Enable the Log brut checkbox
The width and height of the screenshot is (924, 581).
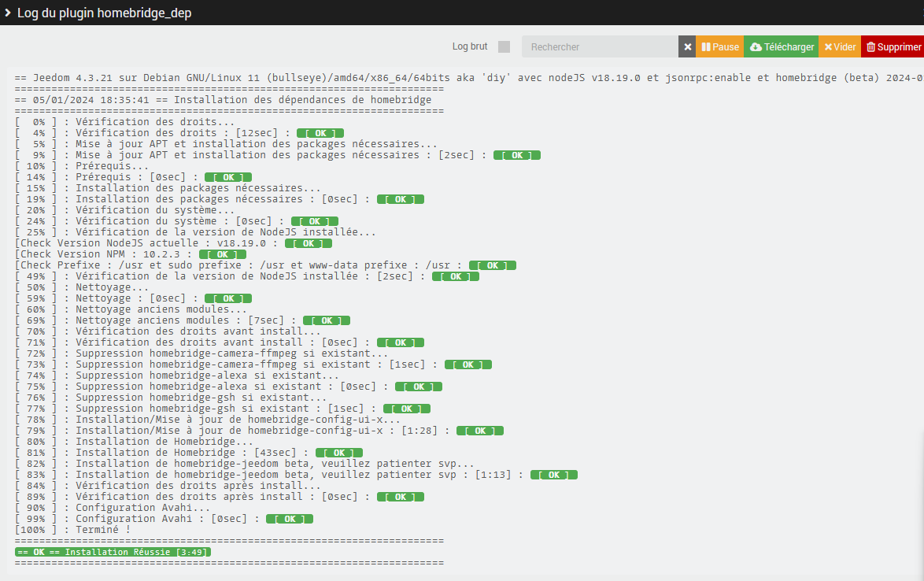pos(504,46)
